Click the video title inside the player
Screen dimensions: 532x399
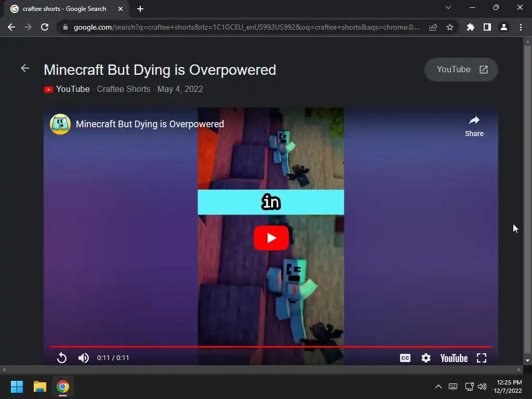point(150,124)
